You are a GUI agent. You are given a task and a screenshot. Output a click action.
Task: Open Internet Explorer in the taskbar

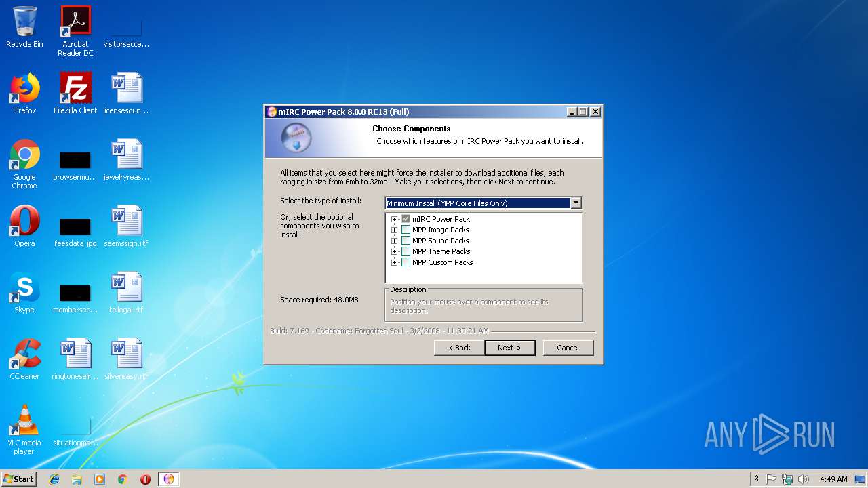(x=54, y=479)
